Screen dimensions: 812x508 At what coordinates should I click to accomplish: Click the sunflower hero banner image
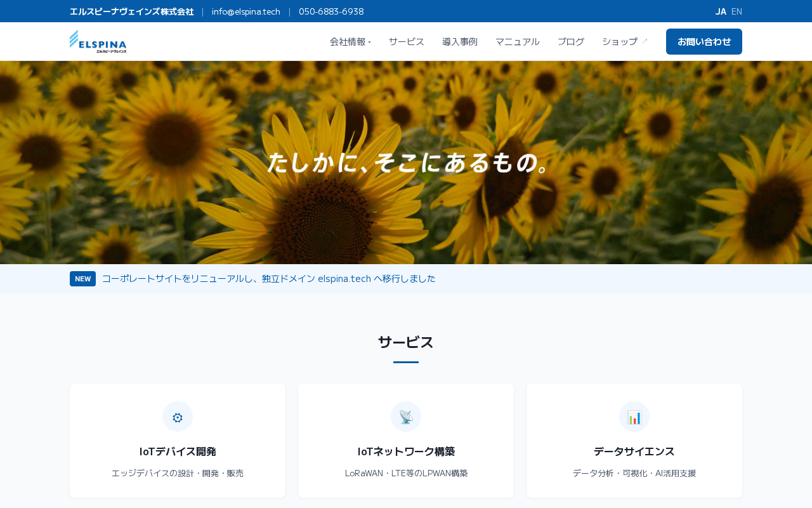click(x=406, y=163)
